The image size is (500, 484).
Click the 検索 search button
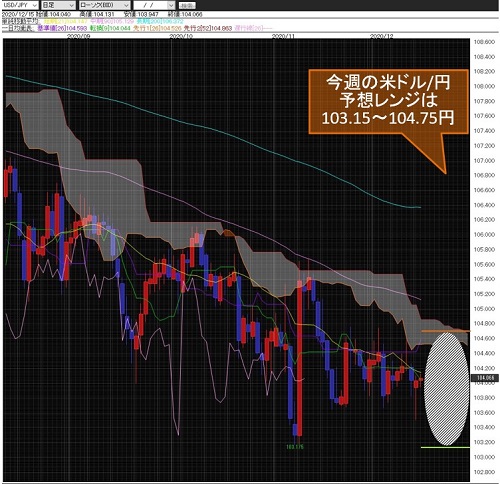point(187,5)
